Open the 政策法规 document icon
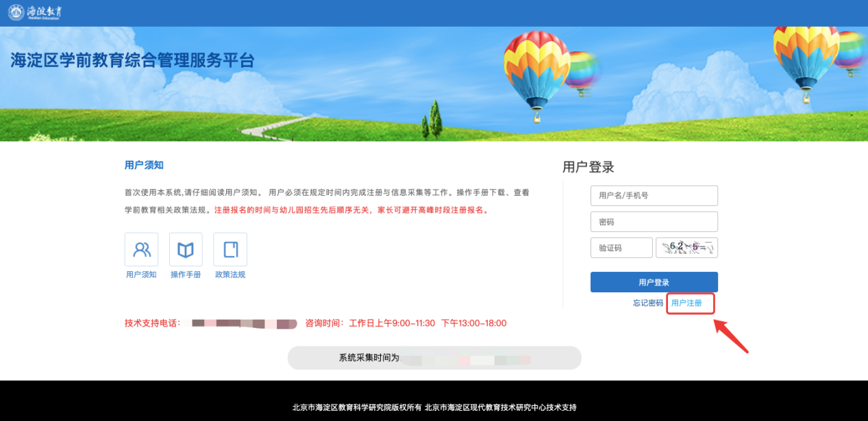This screenshot has height=421, width=868. coord(230,249)
